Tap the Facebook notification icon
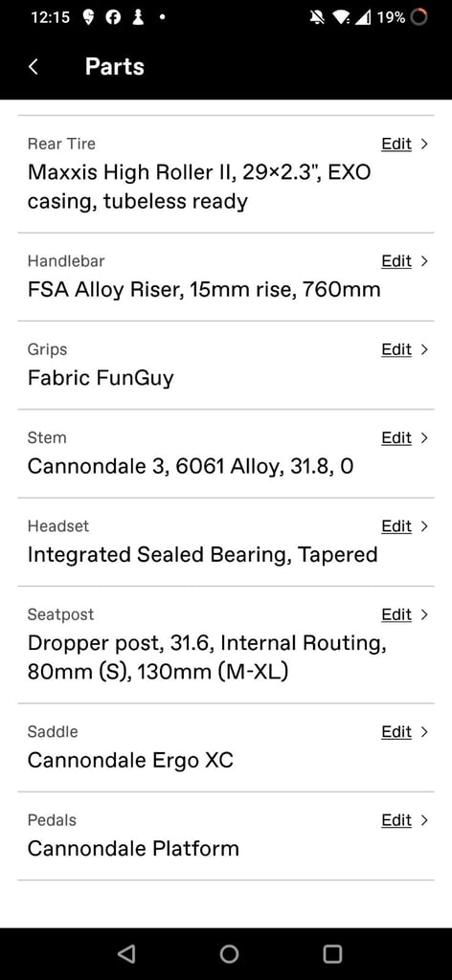This screenshot has width=452, height=980. [x=113, y=17]
